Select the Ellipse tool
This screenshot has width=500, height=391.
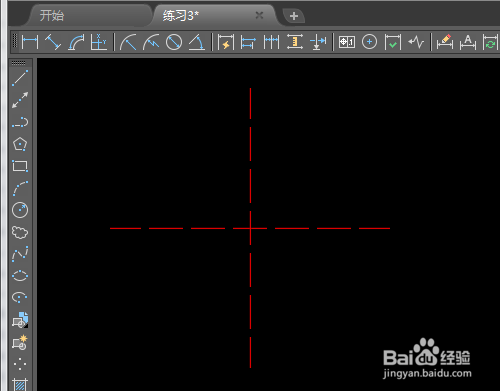20,276
